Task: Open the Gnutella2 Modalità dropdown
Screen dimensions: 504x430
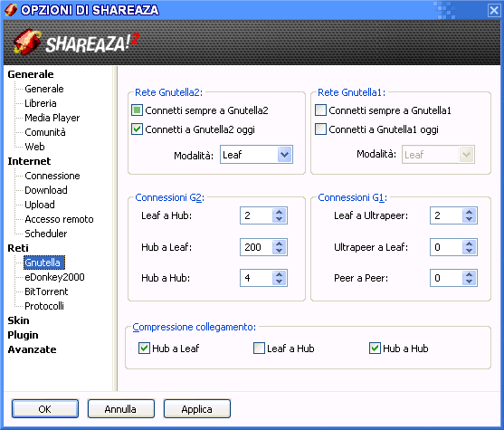Action: tap(284, 155)
